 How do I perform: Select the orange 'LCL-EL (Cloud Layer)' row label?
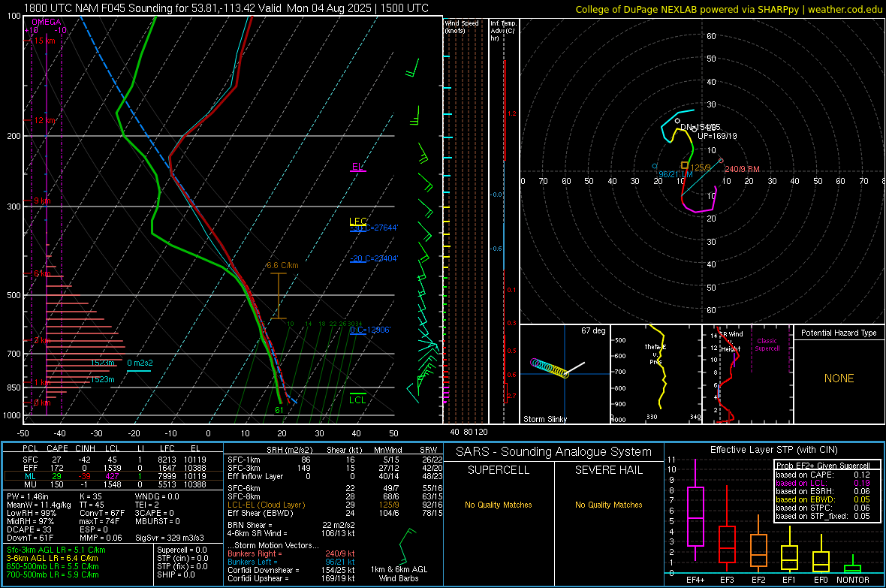266,505
